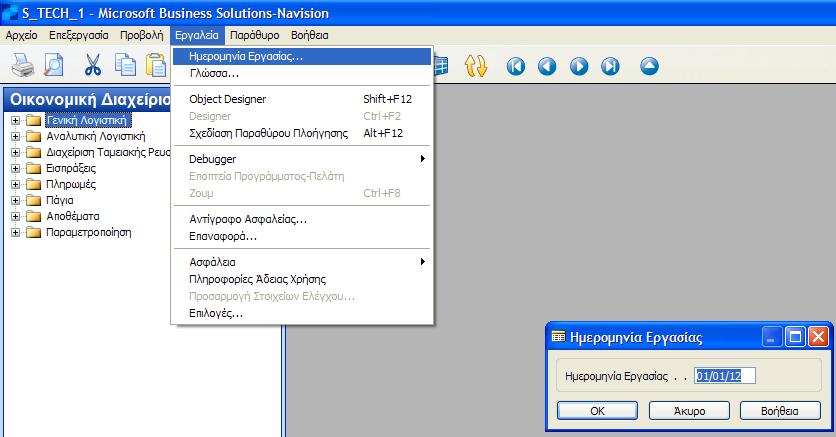
Task: Click the up arrow round icon
Action: [x=649, y=67]
